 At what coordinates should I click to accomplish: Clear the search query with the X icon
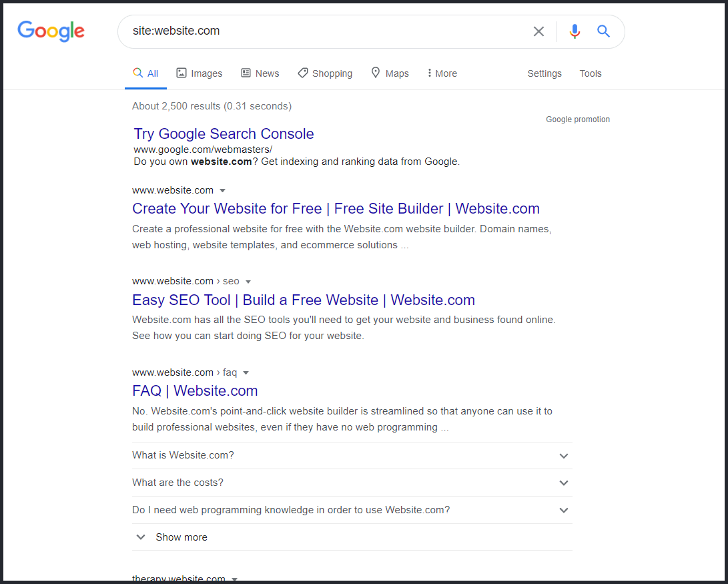538,31
